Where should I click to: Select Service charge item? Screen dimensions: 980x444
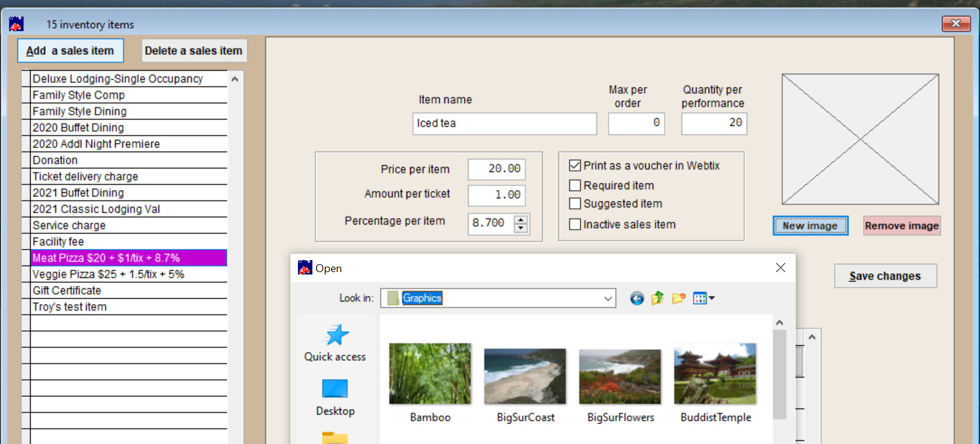tap(129, 225)
